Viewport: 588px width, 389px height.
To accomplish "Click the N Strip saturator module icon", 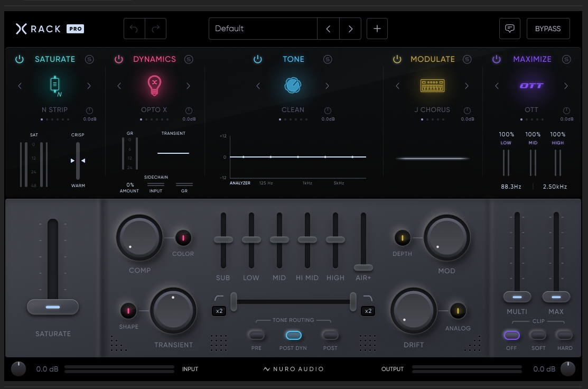I will [x=55, y=86].
